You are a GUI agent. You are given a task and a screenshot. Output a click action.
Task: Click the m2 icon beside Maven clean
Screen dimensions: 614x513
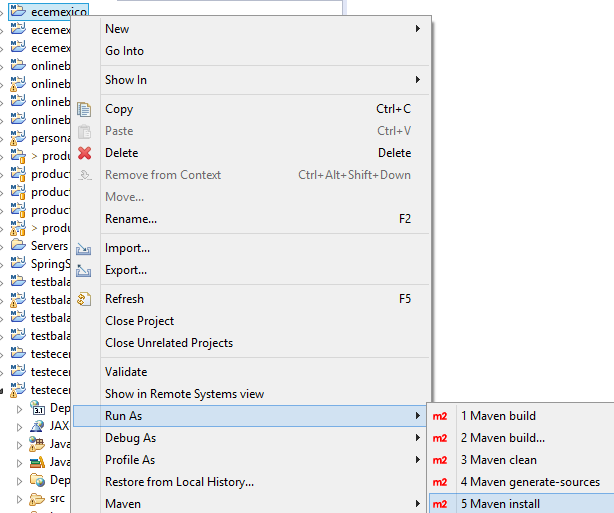click(439, 460)
